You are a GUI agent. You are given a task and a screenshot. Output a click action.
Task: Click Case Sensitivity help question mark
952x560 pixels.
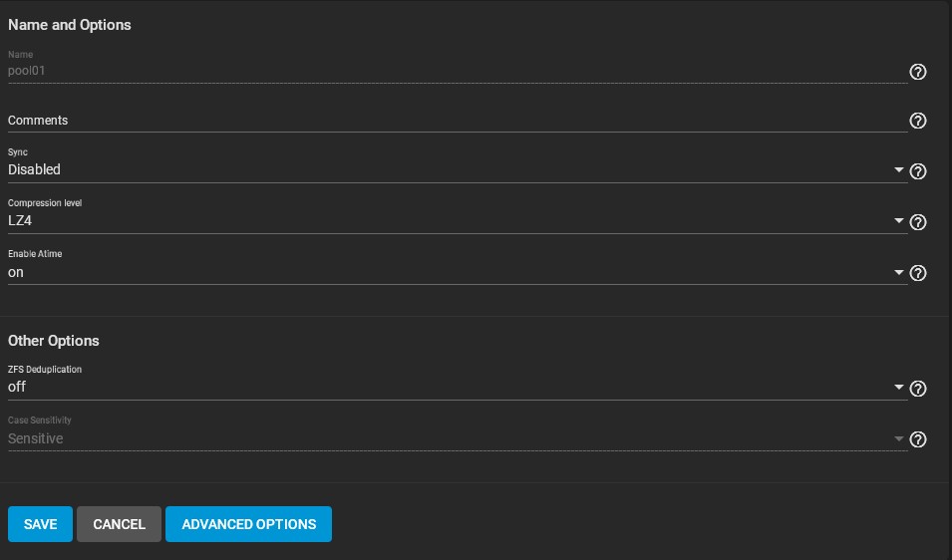coord(917,439)
